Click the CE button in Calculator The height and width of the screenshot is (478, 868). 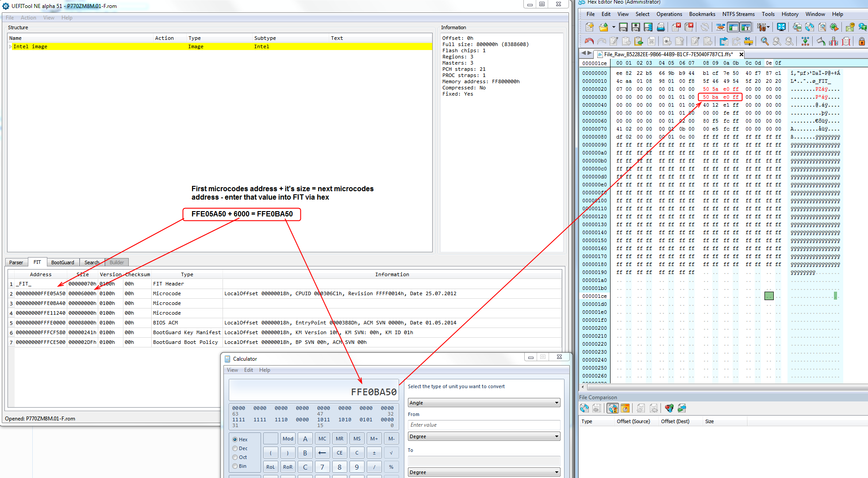[340, 453]
